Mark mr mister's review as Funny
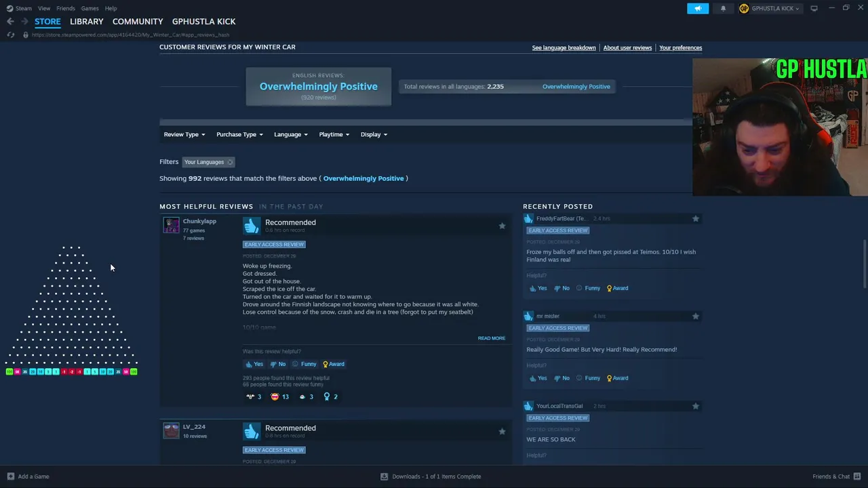 tap(588, 378)
